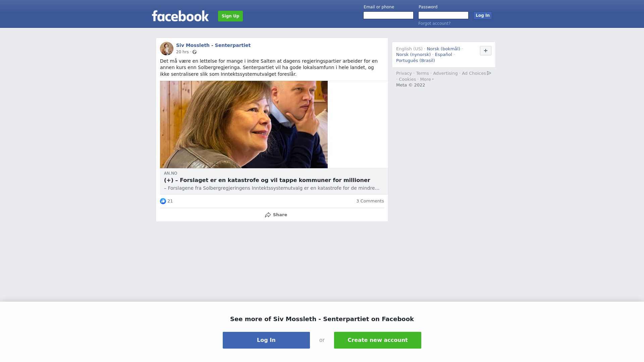Click the Share arrow icon
This screenshot has height=362, width=644.
[x=268, y=215]
